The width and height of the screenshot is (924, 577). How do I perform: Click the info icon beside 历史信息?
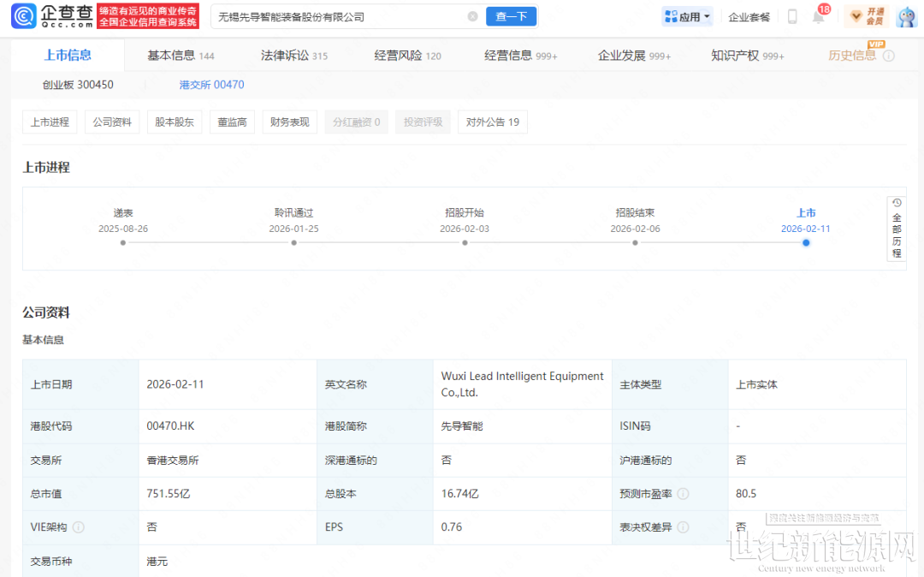coord(888,56)
